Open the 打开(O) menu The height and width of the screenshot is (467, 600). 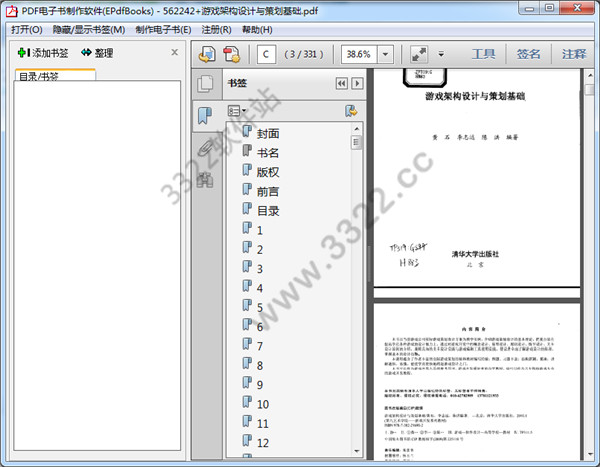coord(27,30)
